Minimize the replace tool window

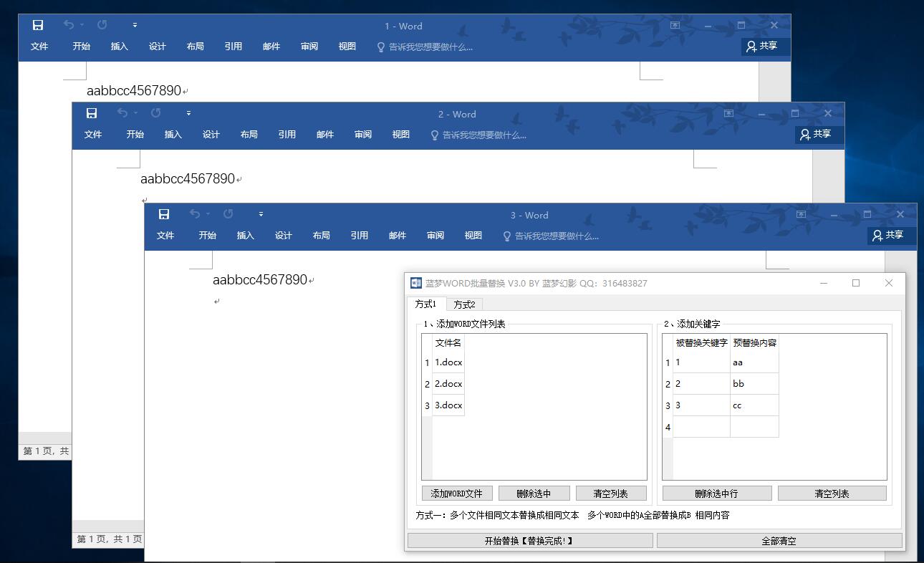pyautogui.click(x=824, y=283)
